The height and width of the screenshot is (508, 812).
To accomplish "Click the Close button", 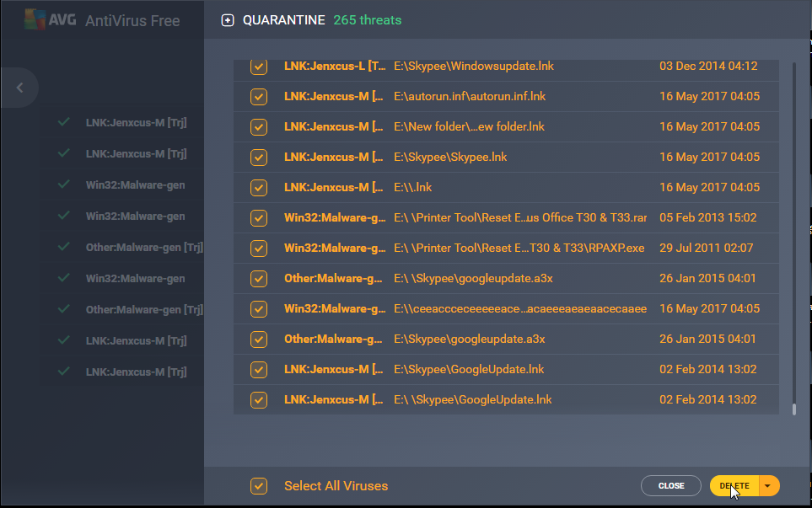I will tap(671, 486).
